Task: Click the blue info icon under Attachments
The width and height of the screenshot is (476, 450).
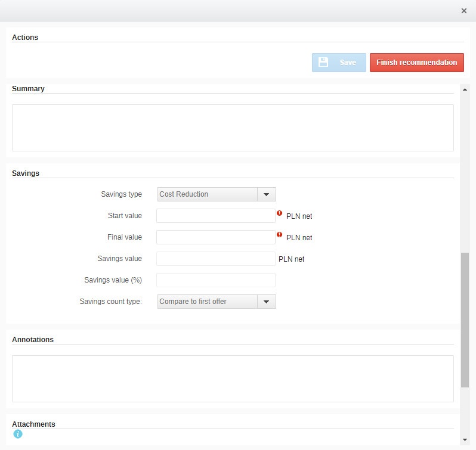Action: 18,434
